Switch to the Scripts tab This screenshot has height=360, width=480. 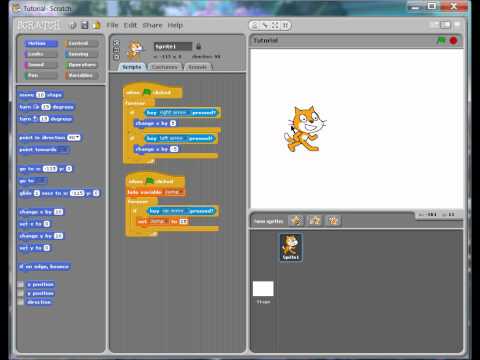coord(132,67)
